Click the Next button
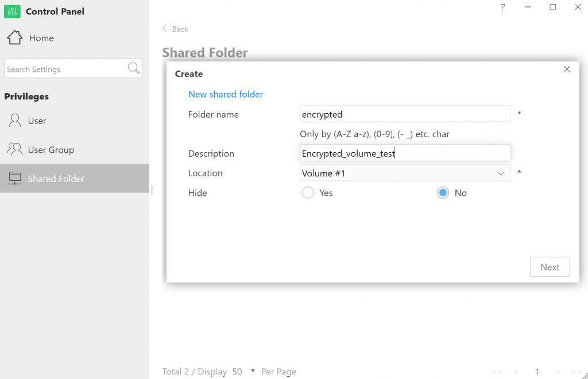This screenshot has width=588, height=379. (x=550, y=267)
